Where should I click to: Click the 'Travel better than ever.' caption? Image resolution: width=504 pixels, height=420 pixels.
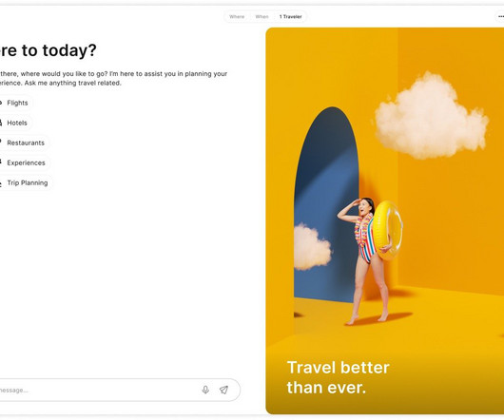point(339,377)
